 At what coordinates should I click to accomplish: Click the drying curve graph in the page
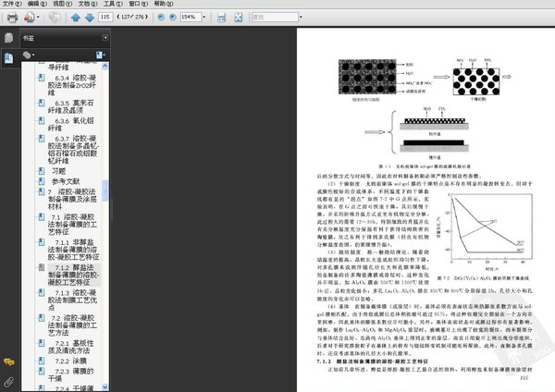pyautogui.click(x=484, y=232)
